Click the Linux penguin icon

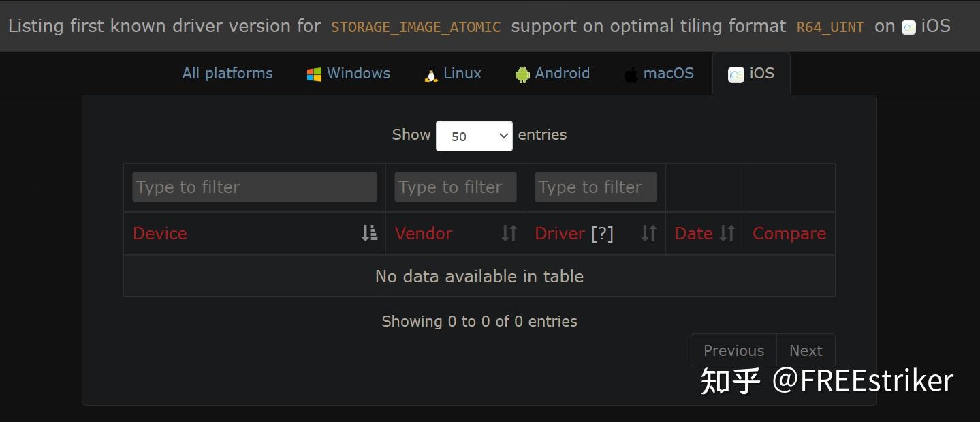click(x=430, y=74)
